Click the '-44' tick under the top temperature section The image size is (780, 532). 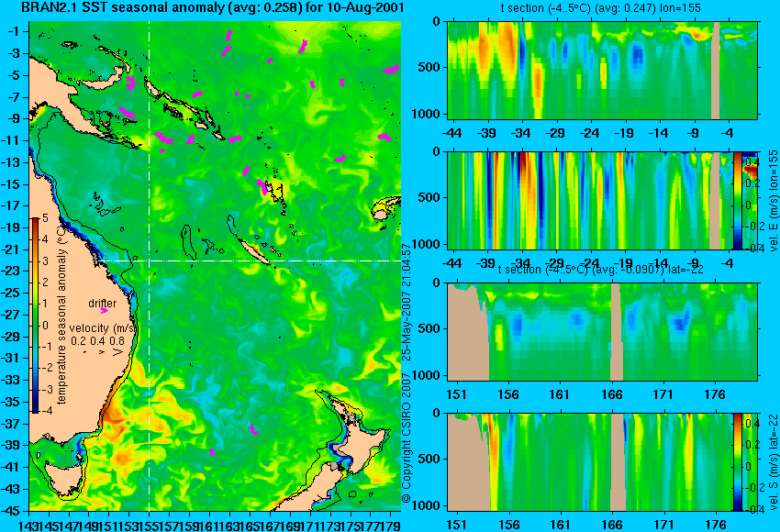tap(451, 133)
